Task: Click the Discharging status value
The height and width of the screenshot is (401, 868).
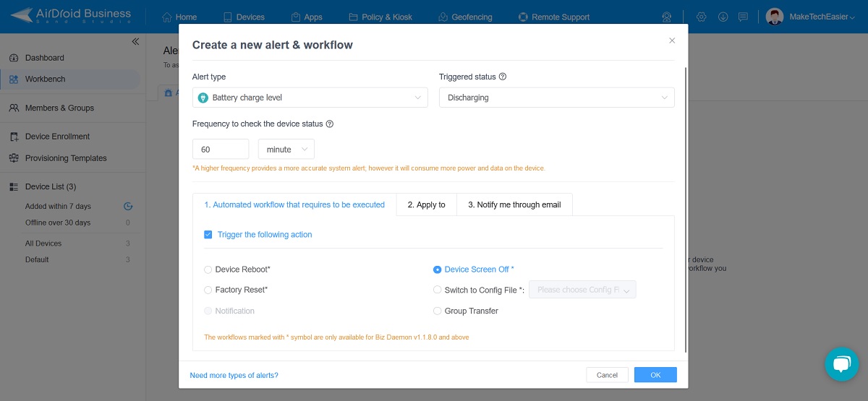Action: [x=468, y=98]
